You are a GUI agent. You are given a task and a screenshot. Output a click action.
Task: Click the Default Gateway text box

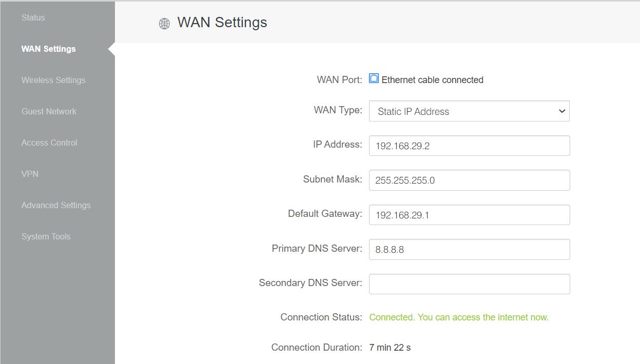coord(469,215)
